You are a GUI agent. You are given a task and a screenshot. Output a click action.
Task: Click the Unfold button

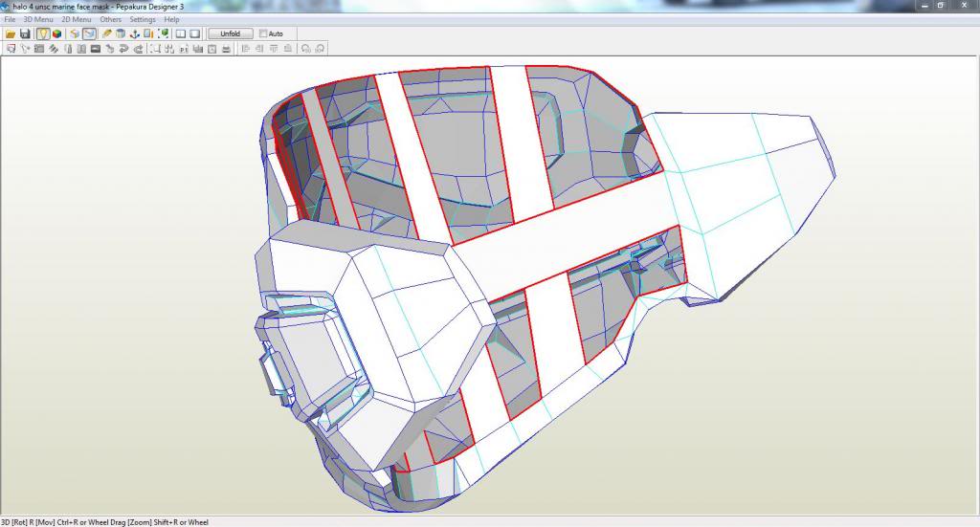pos(231,33)
